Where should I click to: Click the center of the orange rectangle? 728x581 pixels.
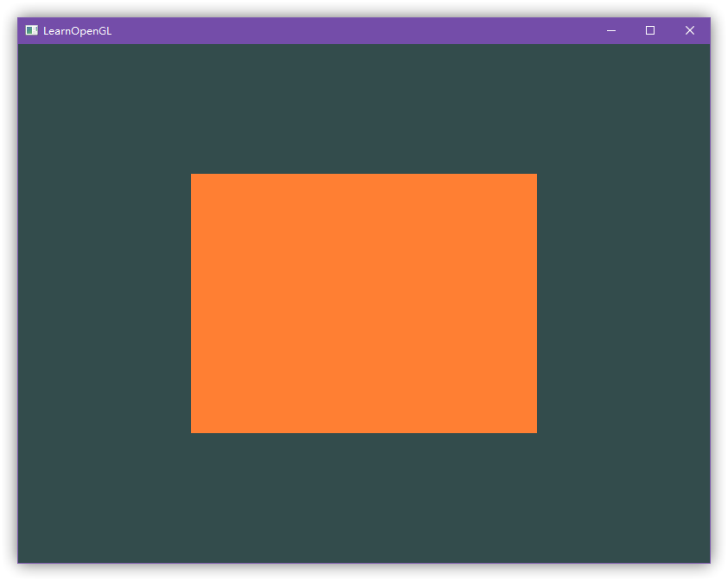(363, 303)
